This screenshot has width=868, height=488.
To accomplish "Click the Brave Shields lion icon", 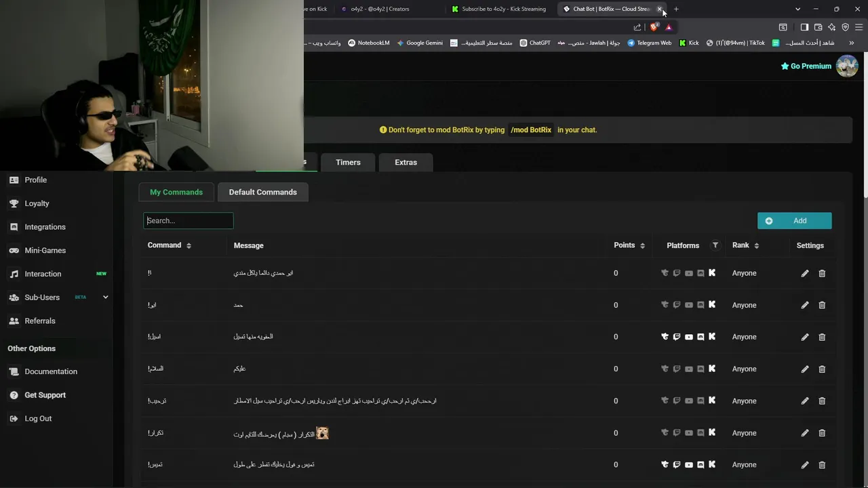I will tap(654, 27).
